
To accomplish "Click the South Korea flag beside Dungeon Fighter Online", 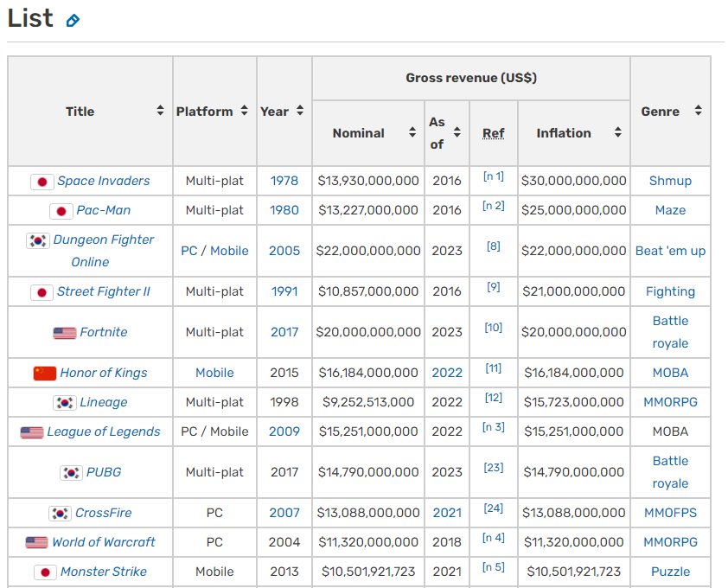I will [x=38, y=240].
